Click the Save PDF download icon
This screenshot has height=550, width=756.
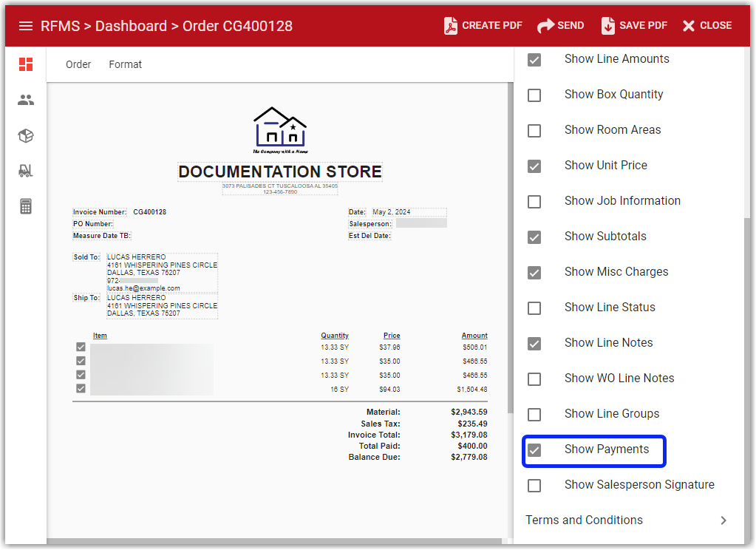pyautogui.click(x=608, y=26)
